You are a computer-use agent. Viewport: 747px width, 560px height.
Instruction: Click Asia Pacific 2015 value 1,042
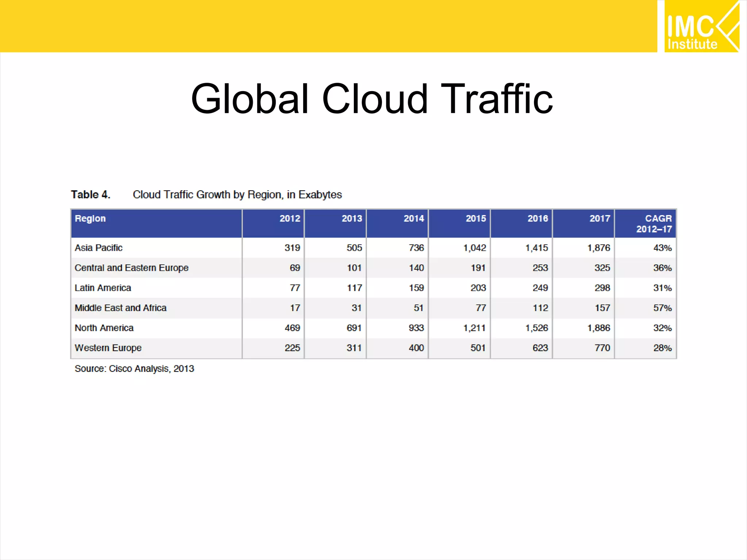tap(475, 248)
